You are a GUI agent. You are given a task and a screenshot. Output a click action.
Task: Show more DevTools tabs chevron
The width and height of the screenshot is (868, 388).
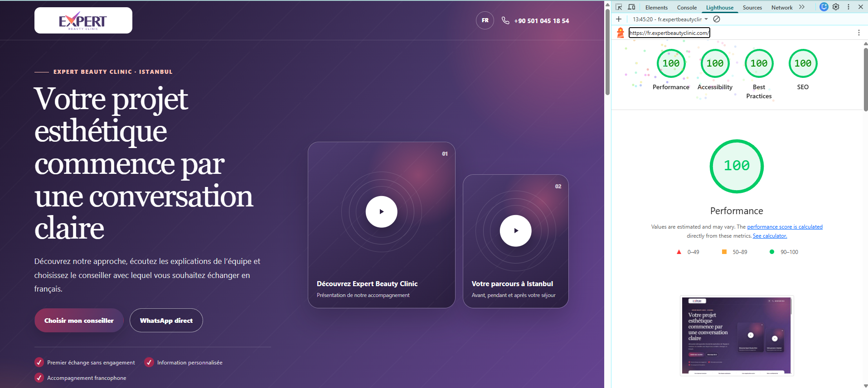(x=802, y=7)
